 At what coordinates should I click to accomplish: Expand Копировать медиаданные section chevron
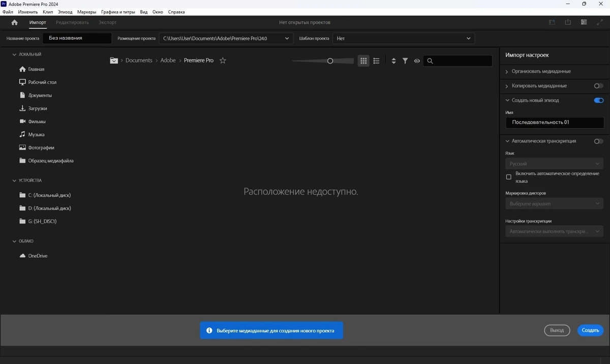[507, 86]
